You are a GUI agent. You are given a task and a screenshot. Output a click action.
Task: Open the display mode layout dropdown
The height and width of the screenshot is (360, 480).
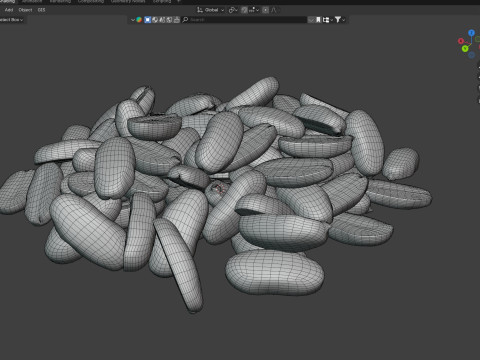pyautogui.click(x=328, y=20)
